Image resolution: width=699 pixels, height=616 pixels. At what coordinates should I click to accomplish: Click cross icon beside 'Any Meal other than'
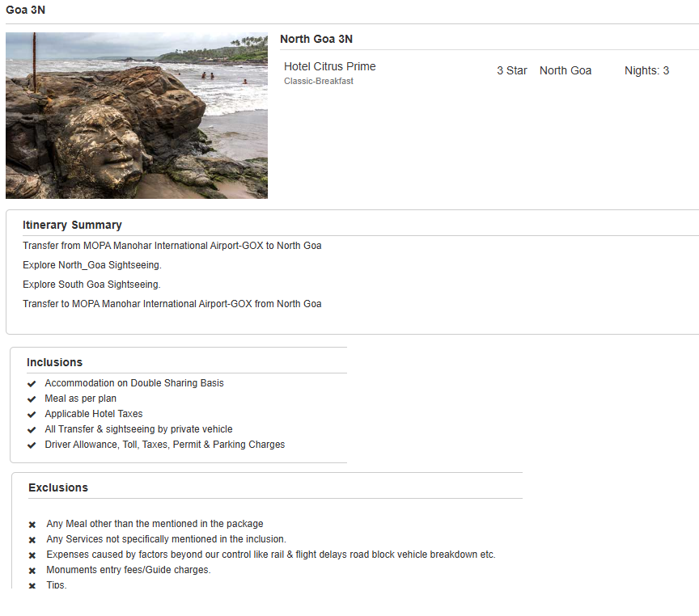[x=32, y=525]
